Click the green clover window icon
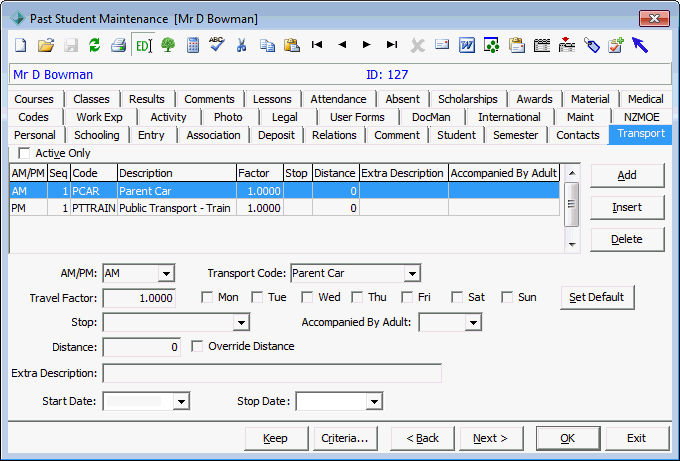 click(491, 45)
